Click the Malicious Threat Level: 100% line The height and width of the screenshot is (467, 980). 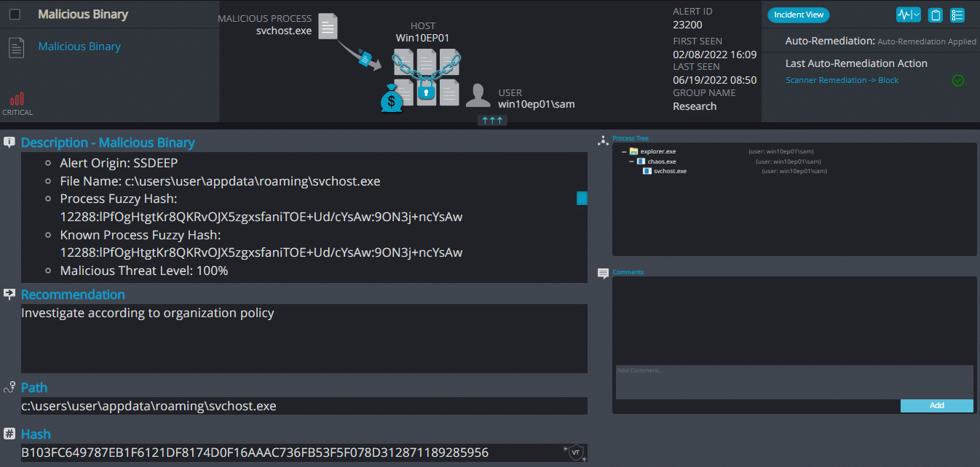(x=144, y=271)
